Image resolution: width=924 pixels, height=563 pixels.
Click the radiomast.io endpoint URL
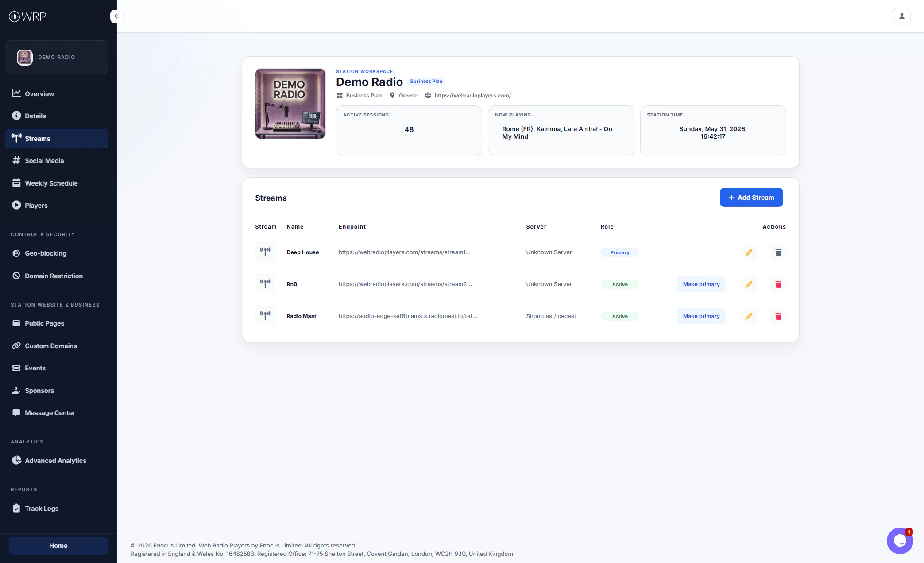click(x=408, y=316)
